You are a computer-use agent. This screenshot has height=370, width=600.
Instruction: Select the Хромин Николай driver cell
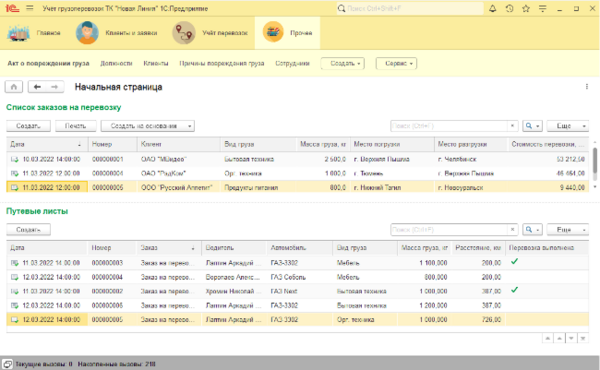point(234,291)
